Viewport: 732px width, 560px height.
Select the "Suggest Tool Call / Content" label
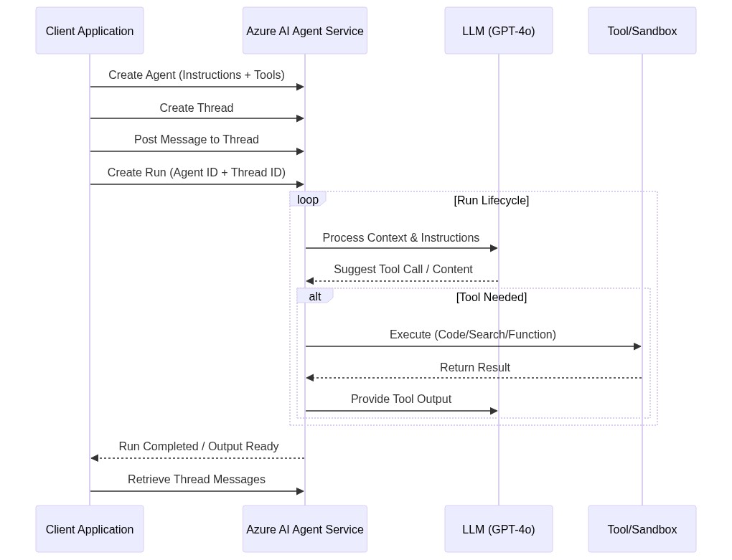tap(403, 270)
